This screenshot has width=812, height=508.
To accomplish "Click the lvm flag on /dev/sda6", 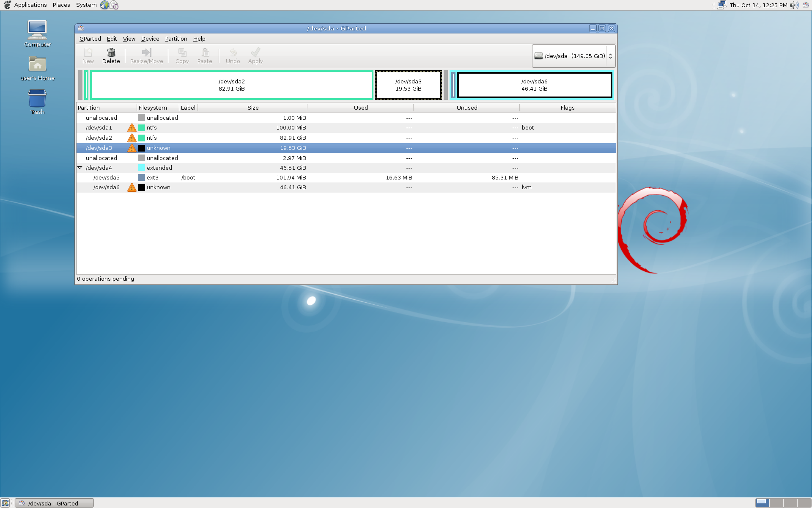I will pyautogui.click(x=527, y=188).
